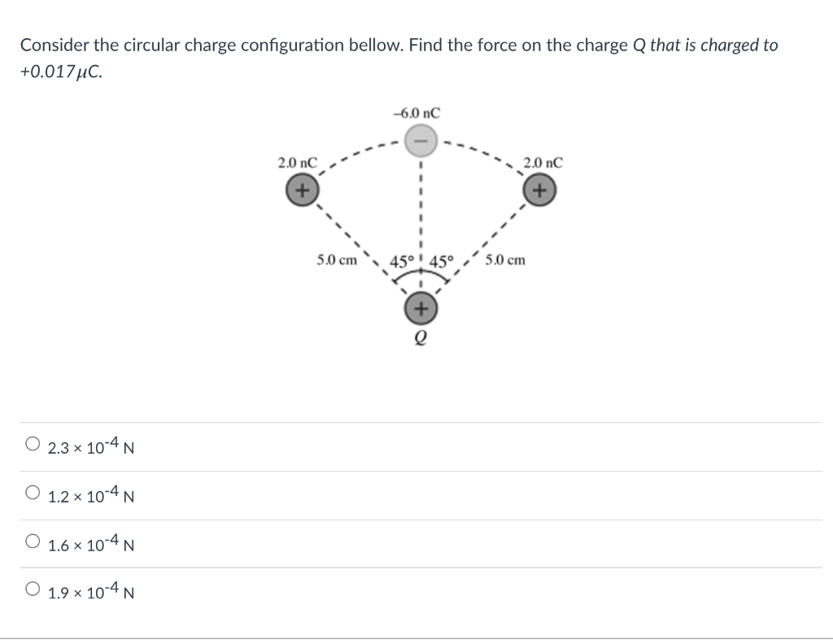Select answer 1.6 × 10-4 N
833x644 pixels.
click(30, 540)
